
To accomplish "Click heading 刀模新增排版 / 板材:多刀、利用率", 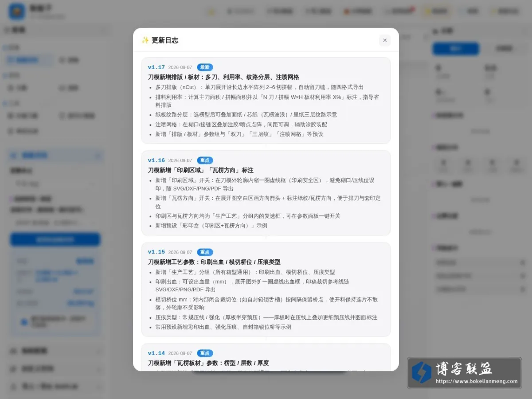I will [x=223, y=77].
